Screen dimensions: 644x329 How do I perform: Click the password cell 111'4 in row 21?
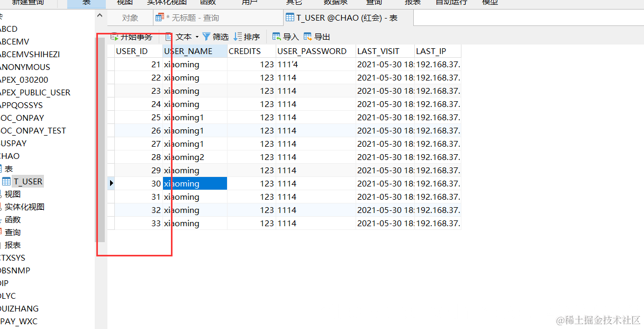(316, 65)
